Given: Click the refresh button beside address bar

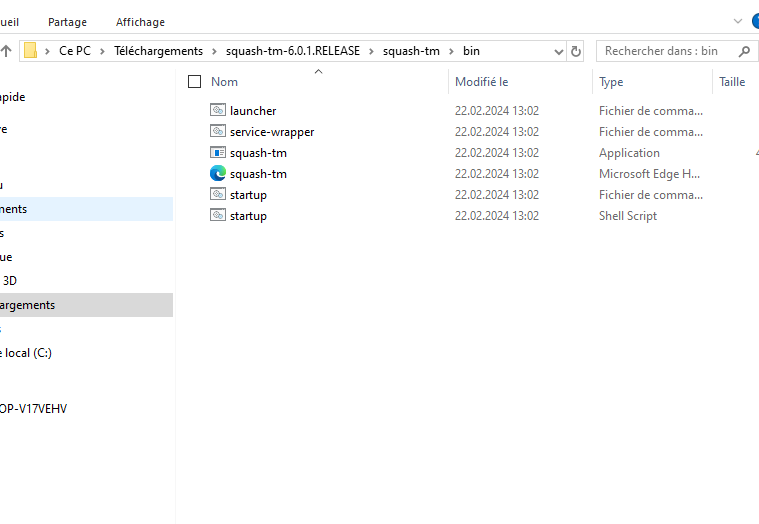Looking at the screenshot, I should (576, 51).
